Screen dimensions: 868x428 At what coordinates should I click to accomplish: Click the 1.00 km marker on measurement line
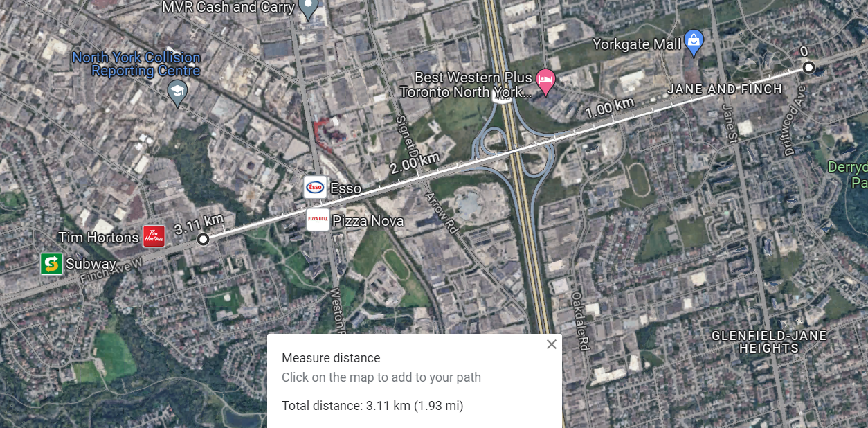(610, 108)
